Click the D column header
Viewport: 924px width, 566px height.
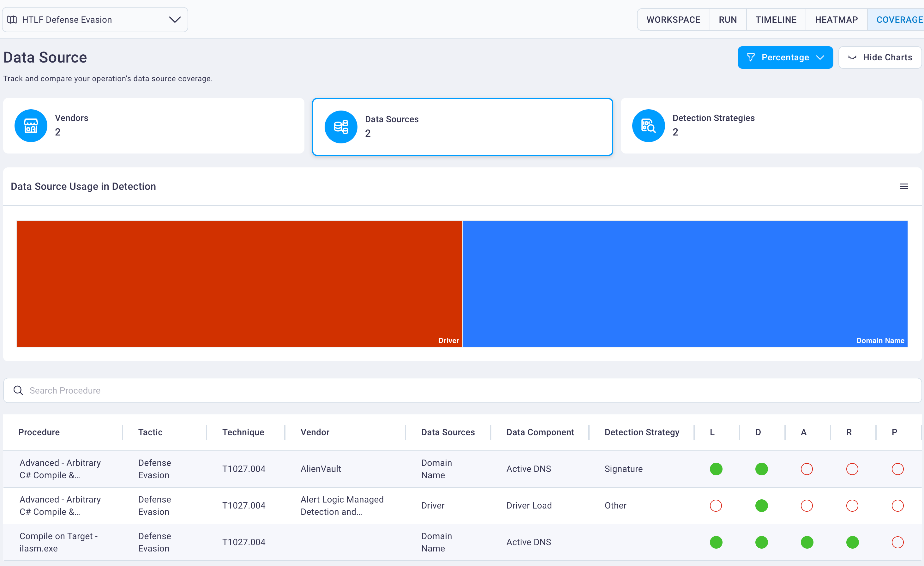point(758,432)
